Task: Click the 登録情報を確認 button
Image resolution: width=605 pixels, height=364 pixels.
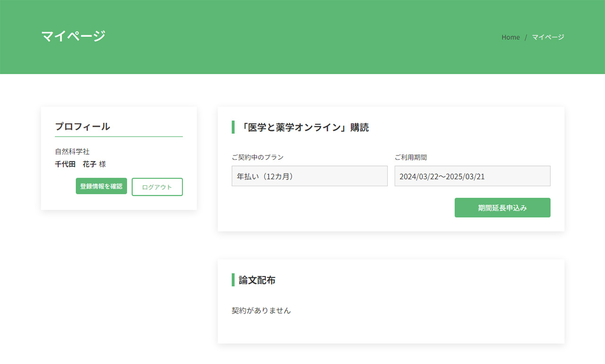Action: point(101,186)
